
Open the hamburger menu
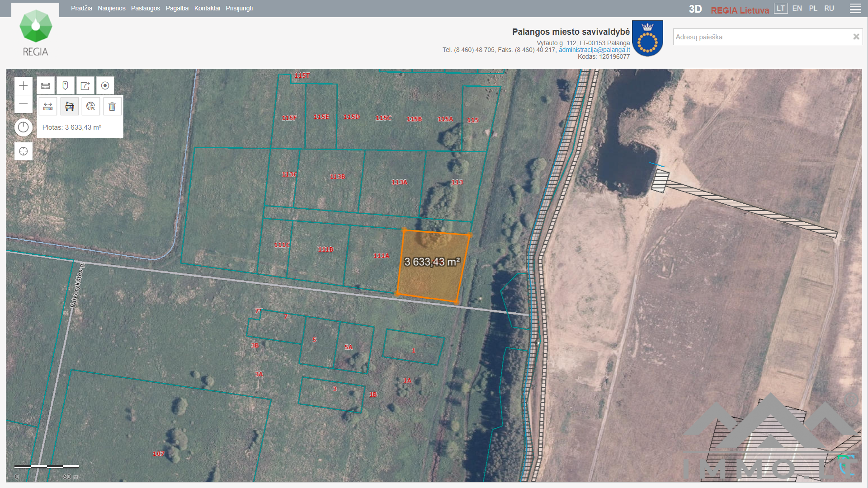tap(855, 9)
